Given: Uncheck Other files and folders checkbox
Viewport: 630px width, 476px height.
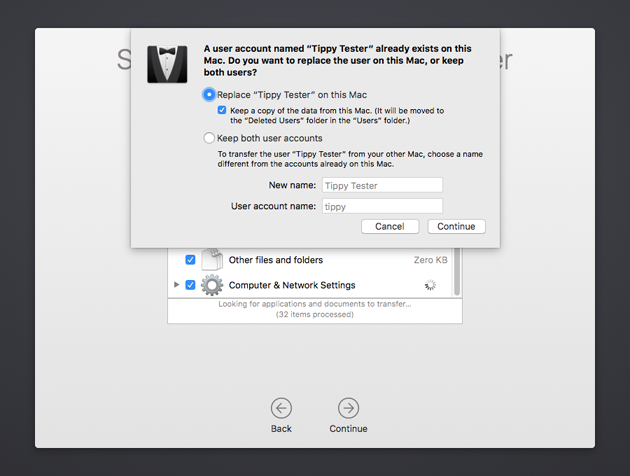Looking at the screenshot, I should tap(190, 260).
